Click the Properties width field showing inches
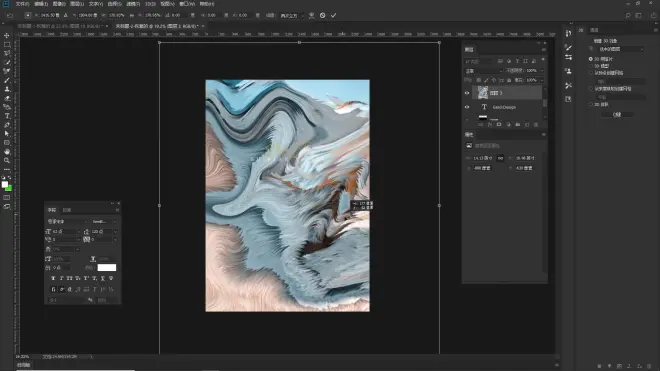 coord(483,158)
